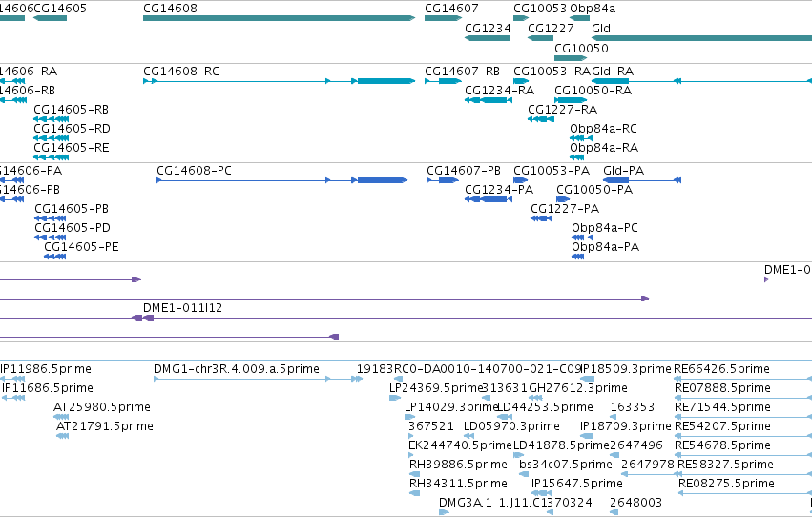
Task: Select the CG14607 gene feature
Action: click(x=443, y=18)
